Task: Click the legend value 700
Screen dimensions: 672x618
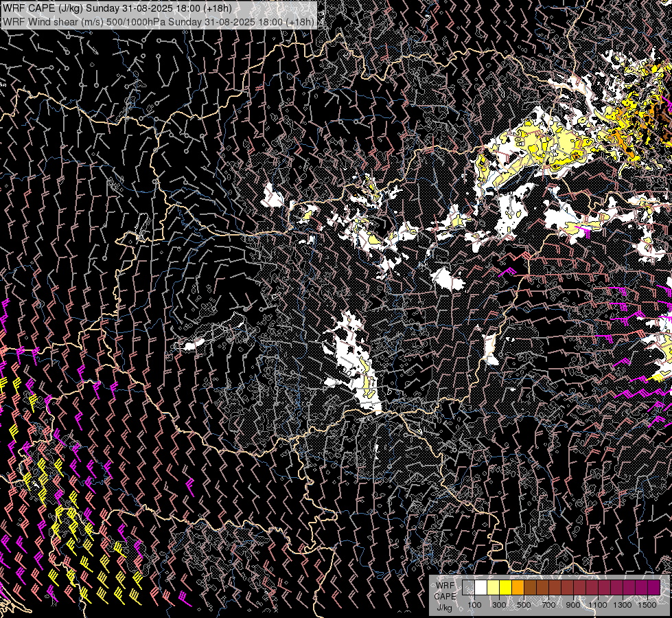Action: pos(548,605)
